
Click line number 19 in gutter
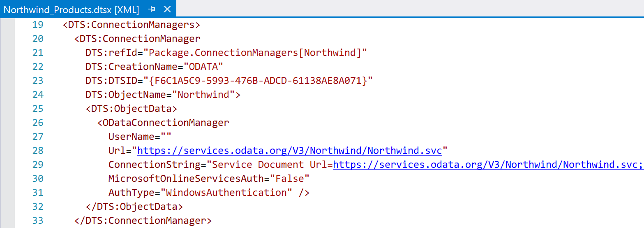(x=37, y=25)
